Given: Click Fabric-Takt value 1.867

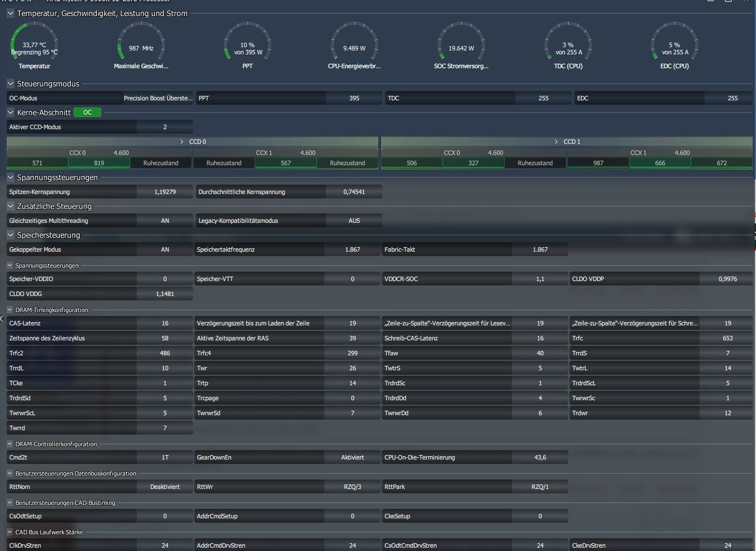Looking at the screenshot, I should tap(540, 249).
